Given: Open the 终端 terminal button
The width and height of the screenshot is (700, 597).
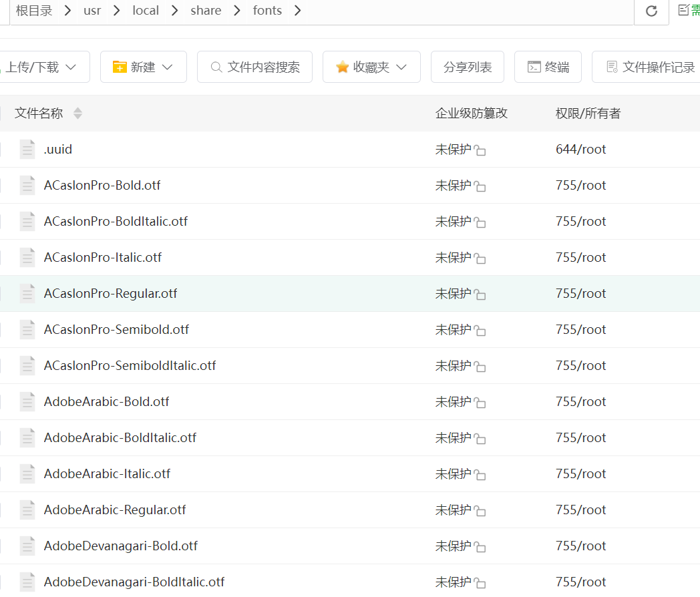Looking at the screenshot, I should tap(548, 67).
